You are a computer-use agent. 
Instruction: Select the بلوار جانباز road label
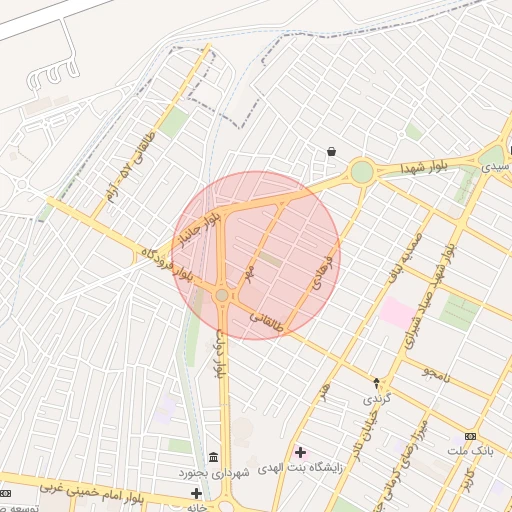[200, 230]
